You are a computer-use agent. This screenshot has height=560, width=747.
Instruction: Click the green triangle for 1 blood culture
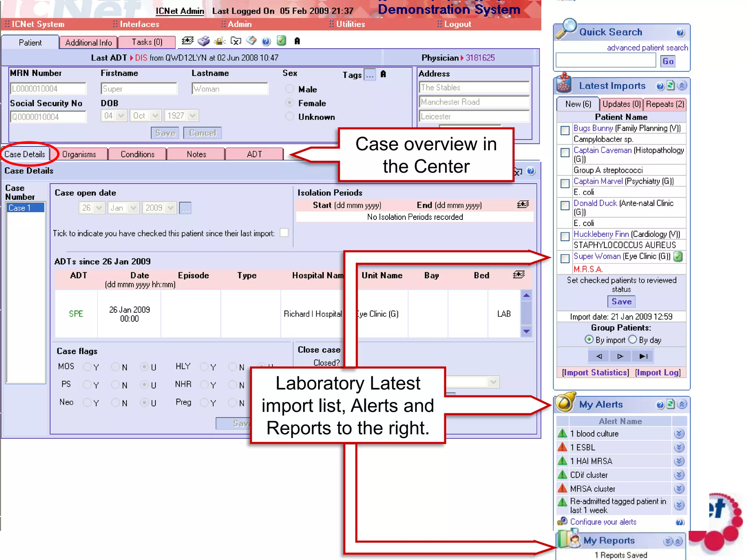pos(563,433)
